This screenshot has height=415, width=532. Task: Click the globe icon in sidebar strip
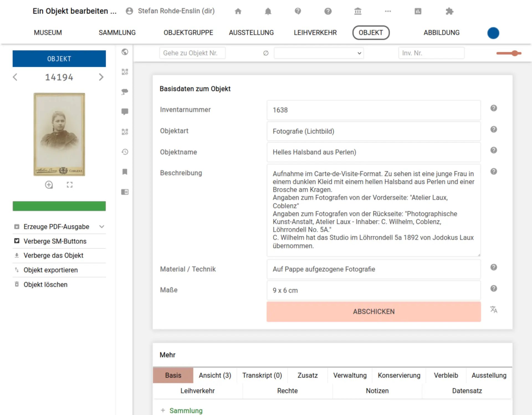pyautogui.click(x=125, y=52)
